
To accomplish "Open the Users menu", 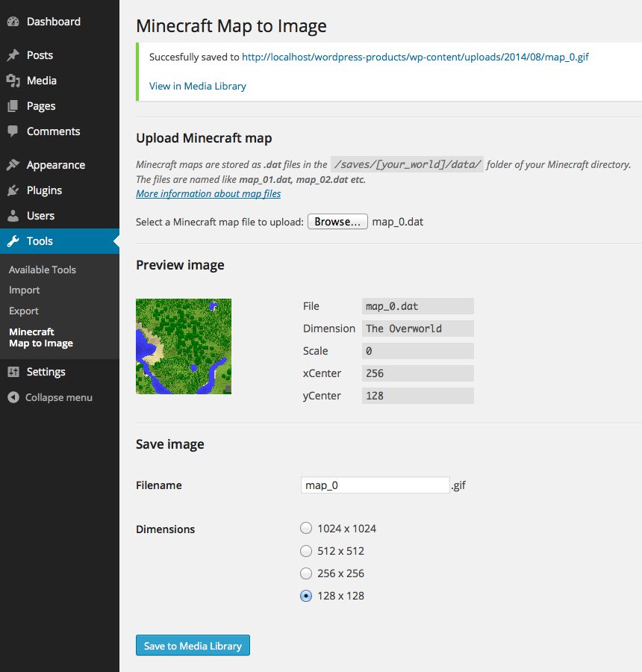I will click(x=41, y=216).
